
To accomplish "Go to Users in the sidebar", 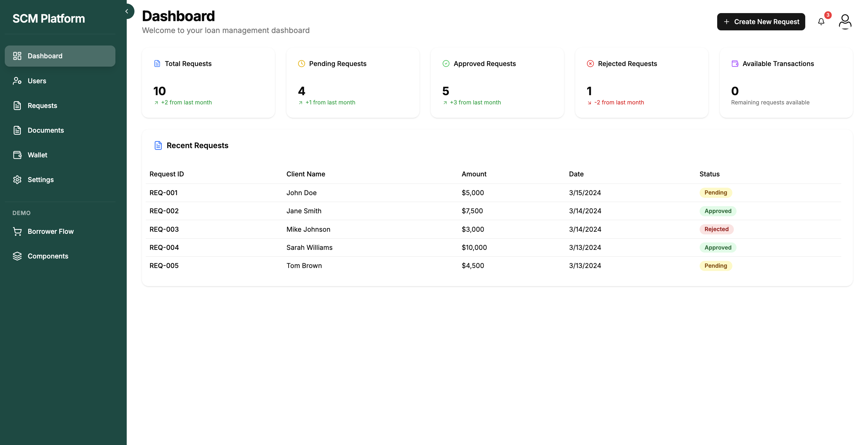I will click(60, 81).
